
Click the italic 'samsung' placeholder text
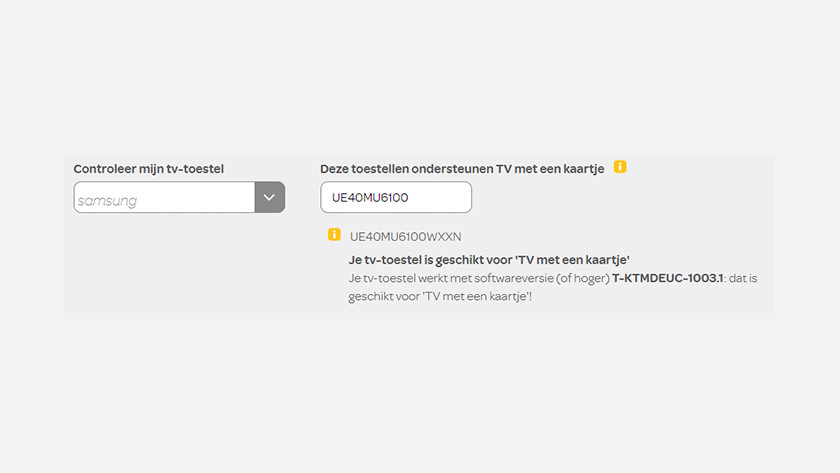(107, 200)
